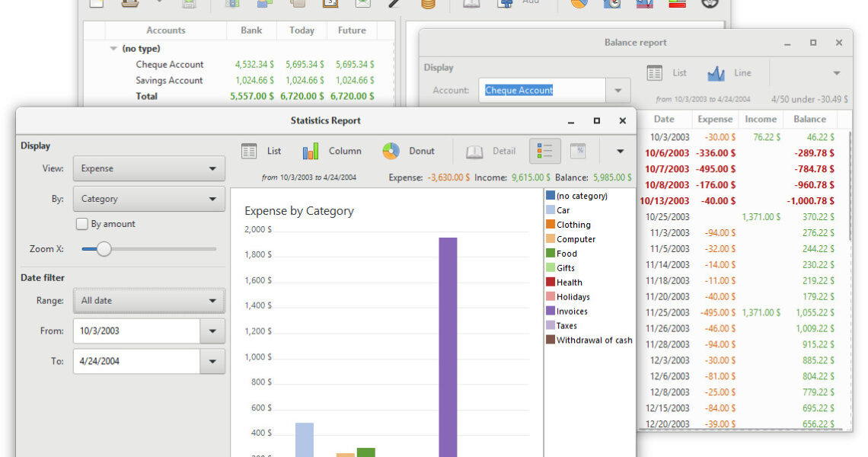Toggle the percentage rate display button

tap(578, 151)
